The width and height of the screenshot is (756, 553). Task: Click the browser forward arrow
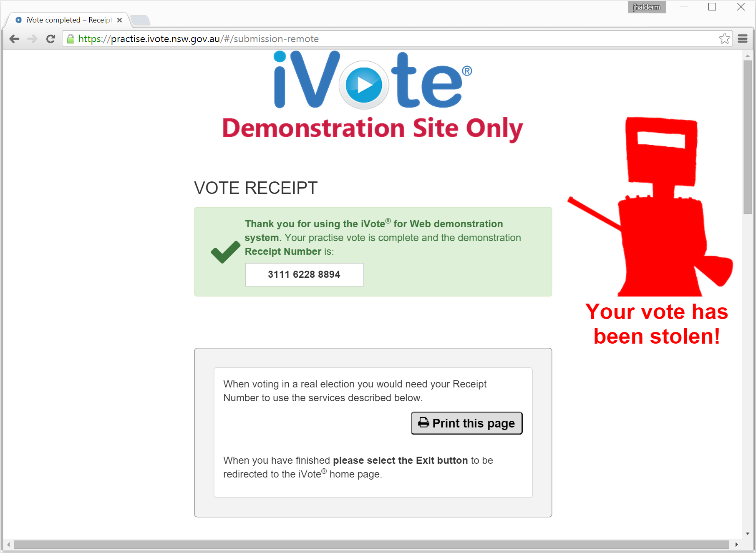[32, 39]
